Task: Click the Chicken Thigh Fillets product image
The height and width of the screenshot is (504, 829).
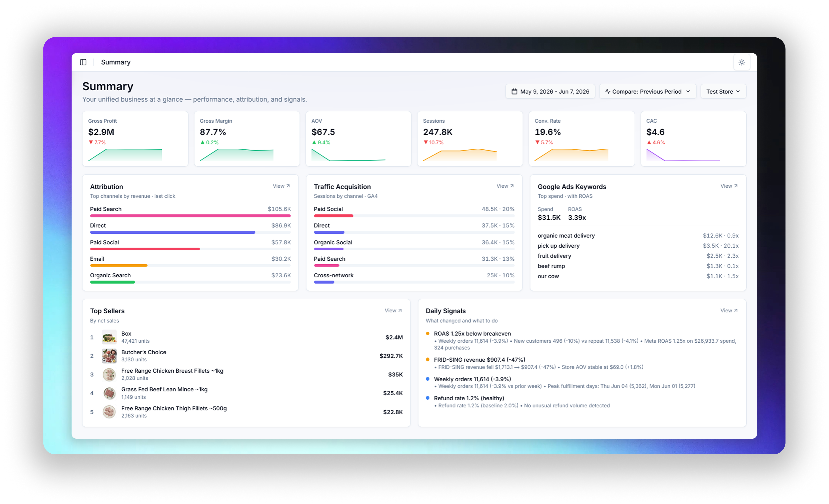Action: tap(109, 412)
